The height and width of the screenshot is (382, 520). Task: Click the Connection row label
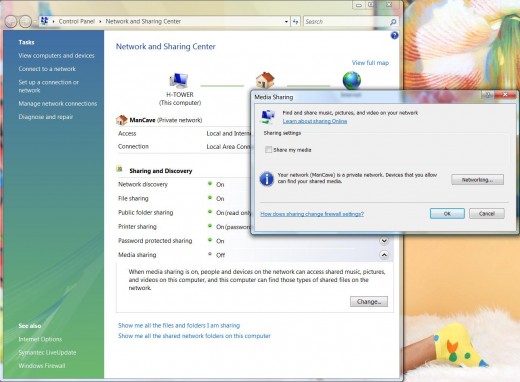pyautogui.click(x=133, y=146)
